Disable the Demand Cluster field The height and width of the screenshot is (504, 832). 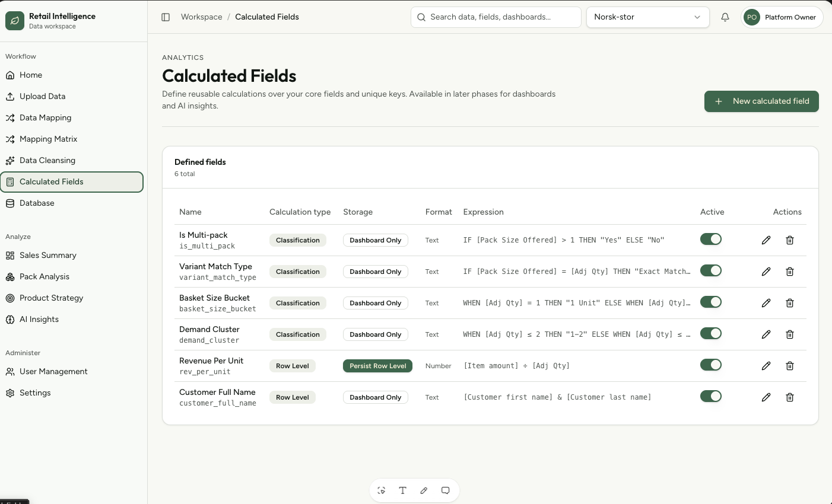711,333
